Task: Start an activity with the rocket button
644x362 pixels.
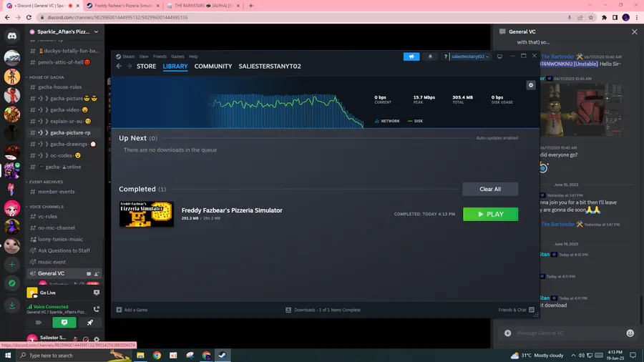Action: [90, 323]
